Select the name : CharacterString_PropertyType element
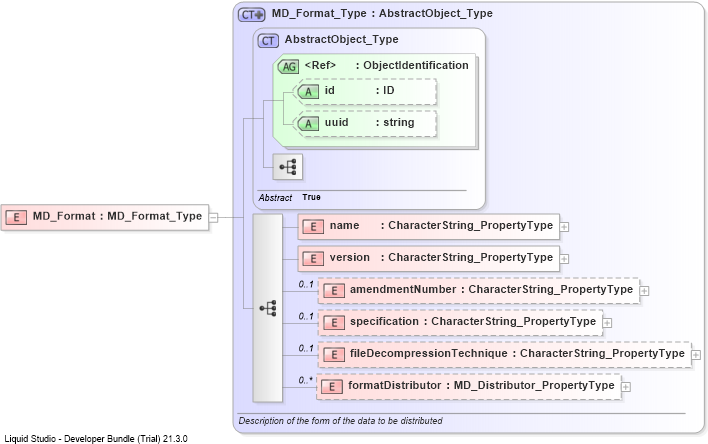 [429, 226]
